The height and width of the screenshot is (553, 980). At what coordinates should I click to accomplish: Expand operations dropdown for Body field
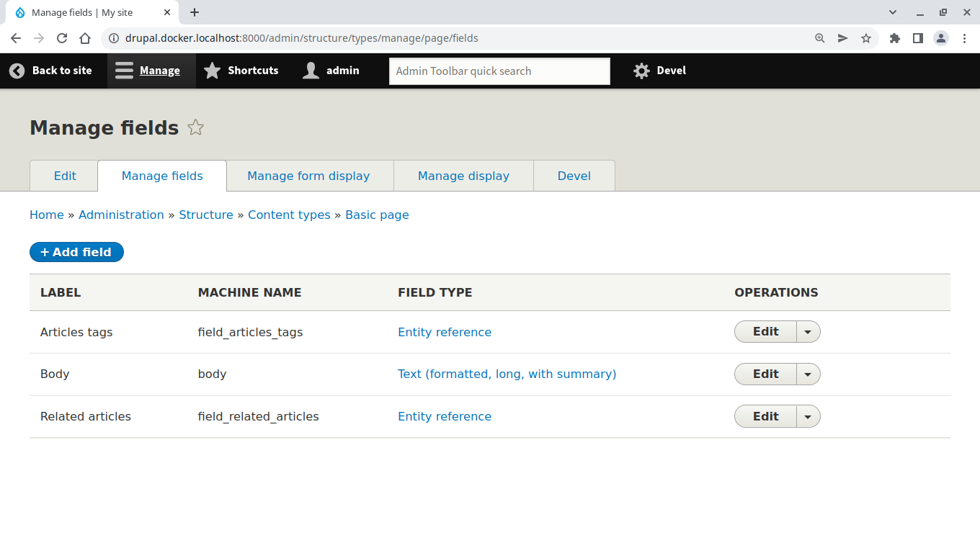[x=808, y=374]
